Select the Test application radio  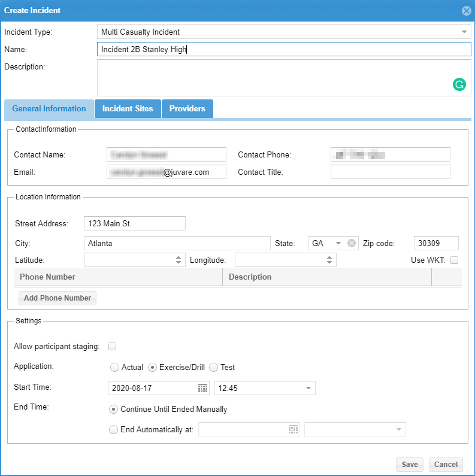pyautogui.click(x=213, y=367)
